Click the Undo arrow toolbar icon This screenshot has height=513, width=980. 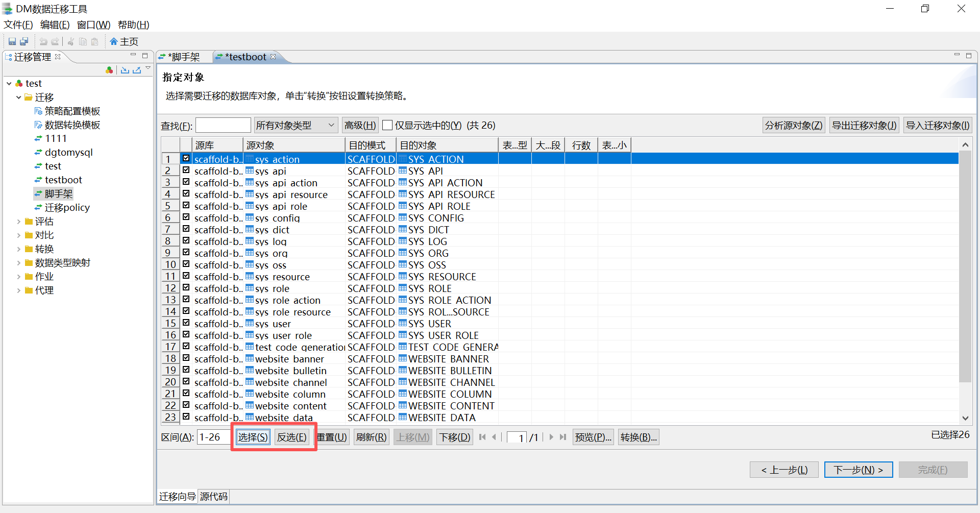[43, 41]
